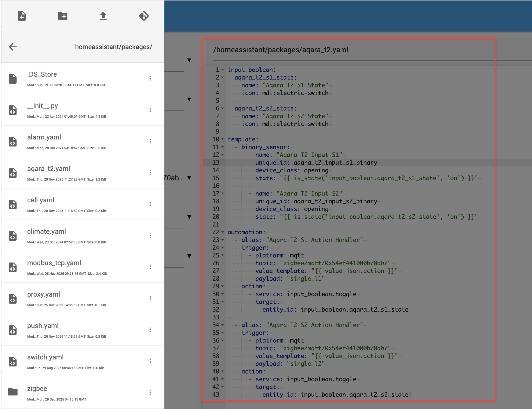This screenshot has height=409, width=532.
Task: Open options menu for modbus_tcp.yaml
Action: point(150,267)
